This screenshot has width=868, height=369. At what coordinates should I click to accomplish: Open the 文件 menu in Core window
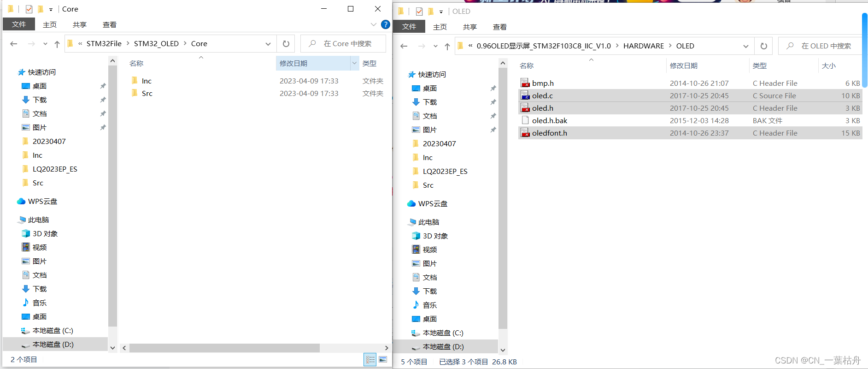(19, 24)
